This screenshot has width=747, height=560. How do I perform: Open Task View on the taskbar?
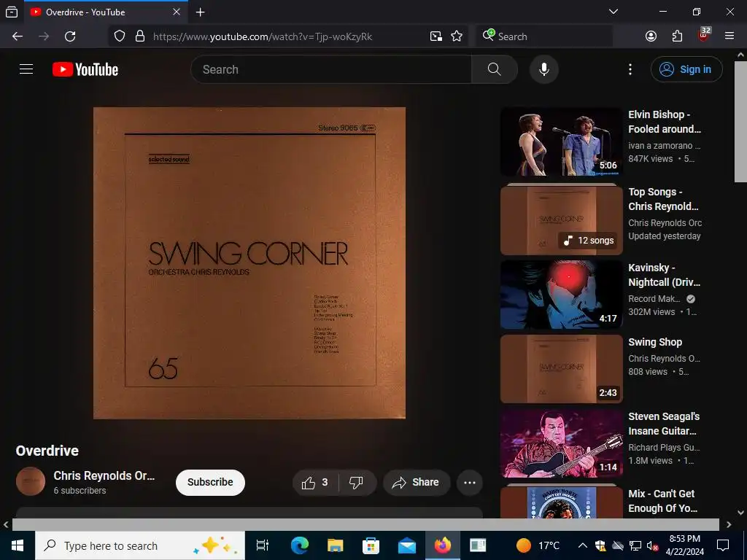(x=263, y=545)
